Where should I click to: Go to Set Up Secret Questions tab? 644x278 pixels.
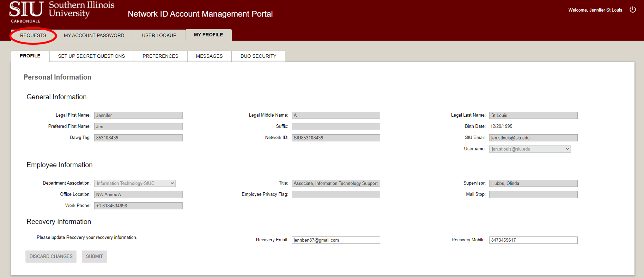tap(91, 56)
